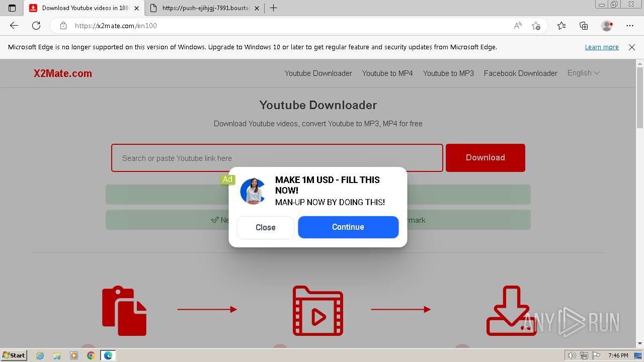Open Settings and more ellipsis menu
The height and width of the screenshot is (362, 644).
point(630,26)
